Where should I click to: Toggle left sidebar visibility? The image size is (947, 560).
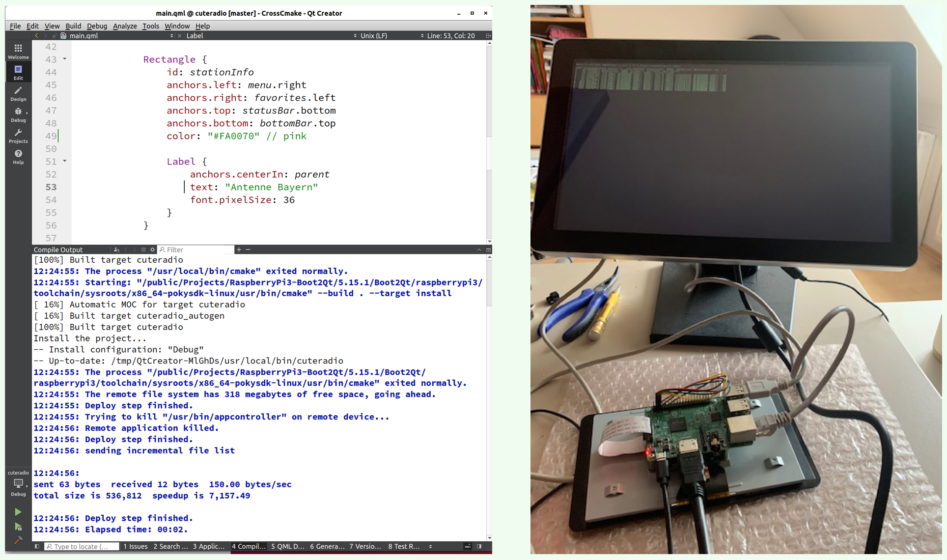click(x=37, y=546)
